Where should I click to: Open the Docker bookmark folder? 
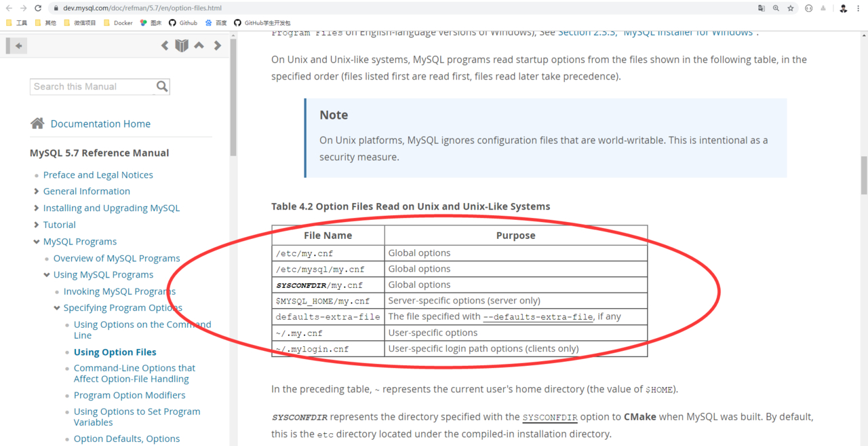coord(117,22)
